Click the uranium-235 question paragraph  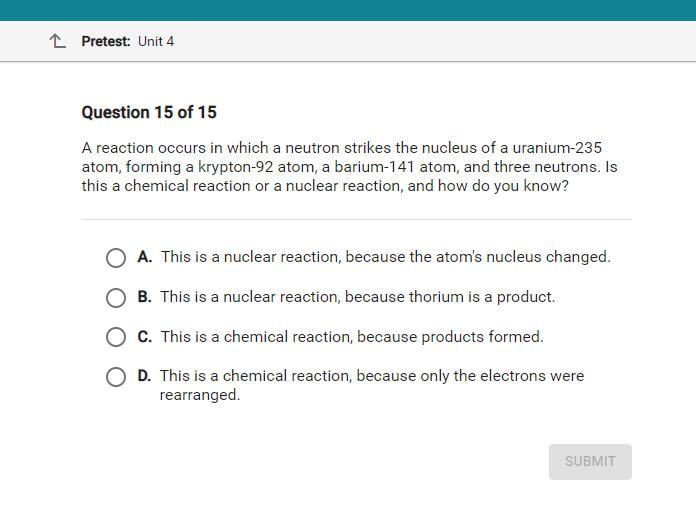click(349, 167)
